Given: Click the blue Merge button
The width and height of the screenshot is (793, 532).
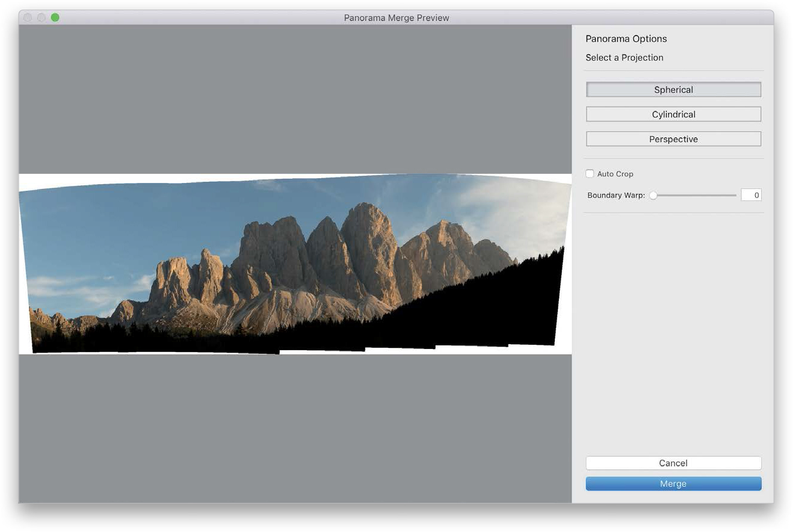Looking at the screenshot, I should (673, 484).
